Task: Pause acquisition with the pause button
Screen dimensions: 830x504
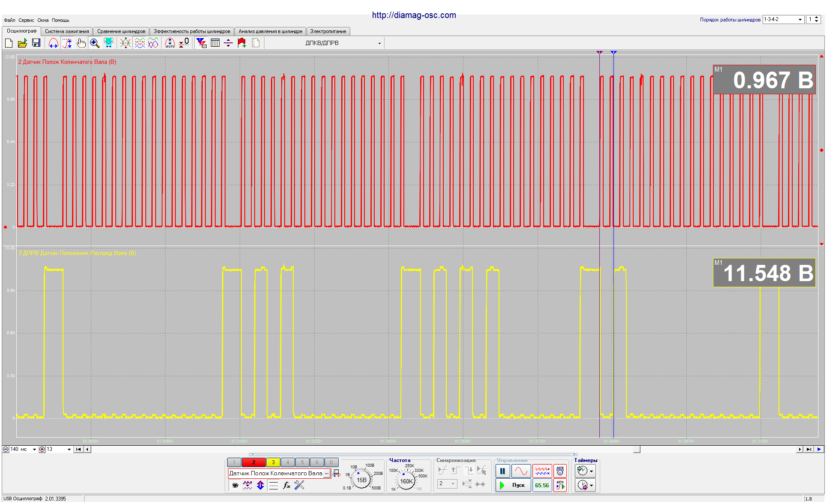Action: coord(502,471)
